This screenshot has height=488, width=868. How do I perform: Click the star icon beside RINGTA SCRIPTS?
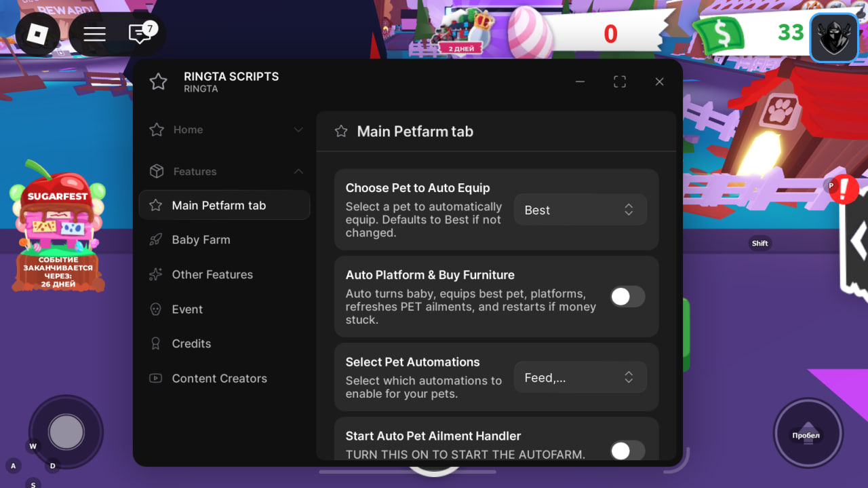pos(158,82)
